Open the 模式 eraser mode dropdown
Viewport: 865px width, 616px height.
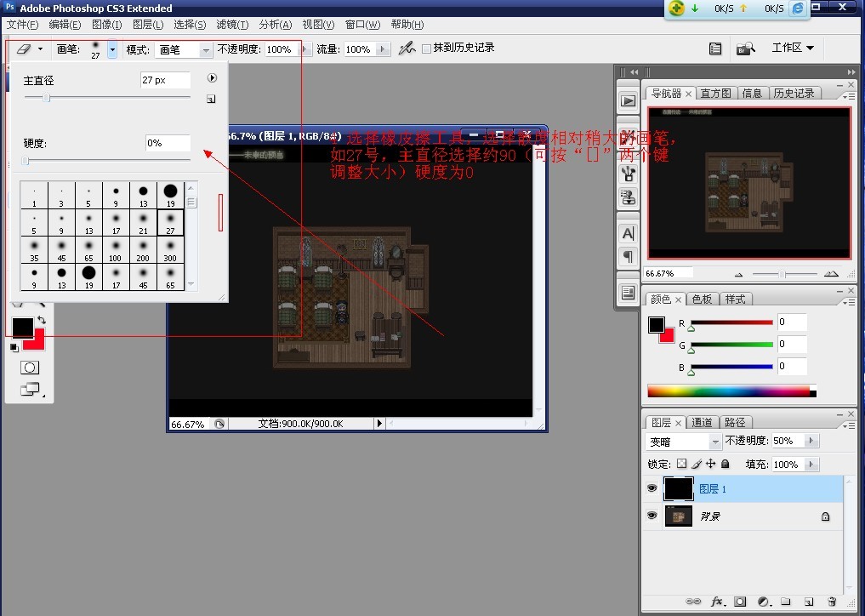coord(206,49)
